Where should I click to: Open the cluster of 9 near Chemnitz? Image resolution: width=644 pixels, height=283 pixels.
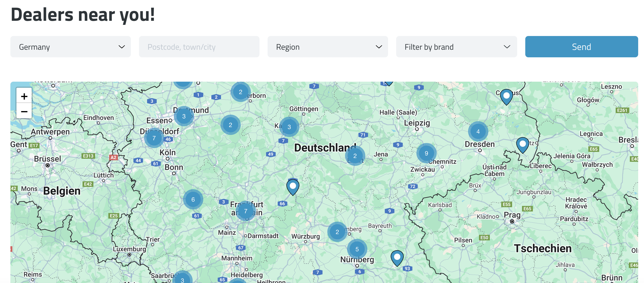click(426, 153)
